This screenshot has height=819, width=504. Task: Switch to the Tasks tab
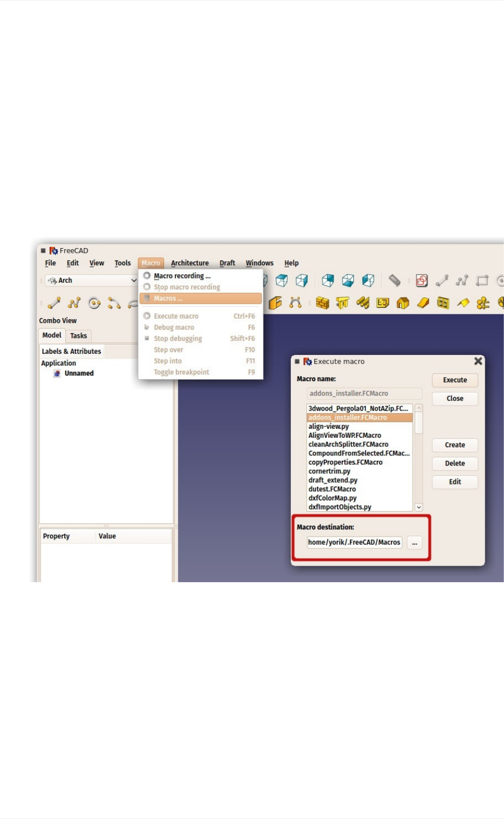pyautogui.click(x=79, y=336)
